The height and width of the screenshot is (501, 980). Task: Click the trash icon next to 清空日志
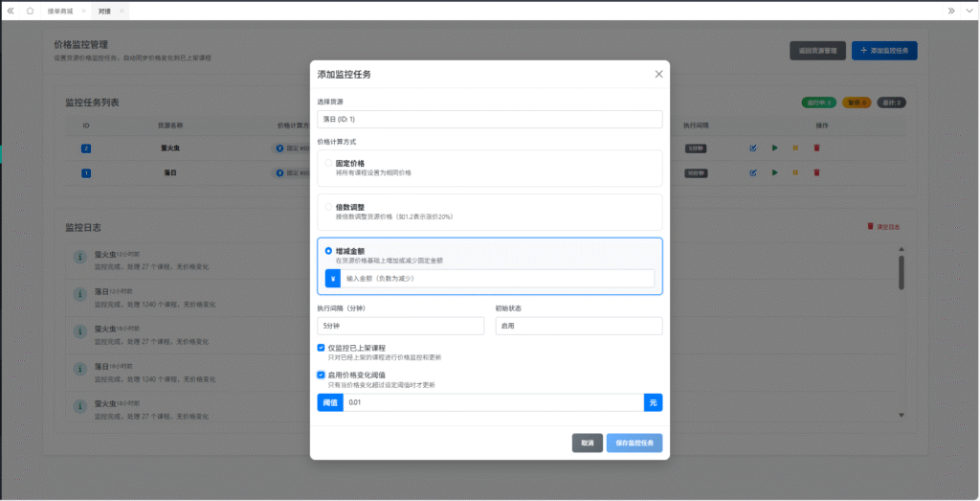pos(870,227)
